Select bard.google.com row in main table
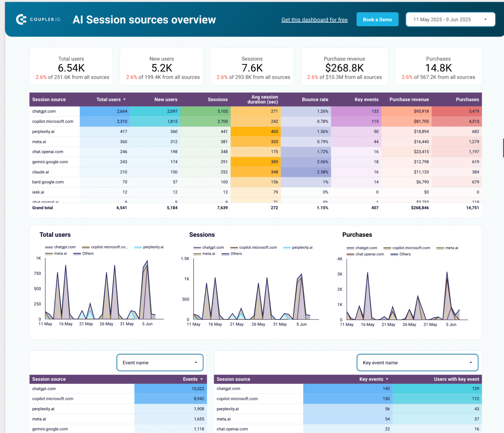Screen dimensions: 504x433 [x=255, y=182]
